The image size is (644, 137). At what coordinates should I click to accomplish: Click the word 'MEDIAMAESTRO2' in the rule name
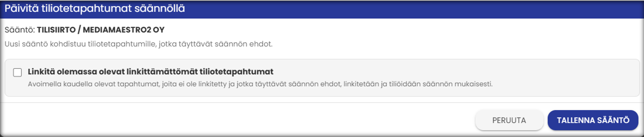coord(117,30)
